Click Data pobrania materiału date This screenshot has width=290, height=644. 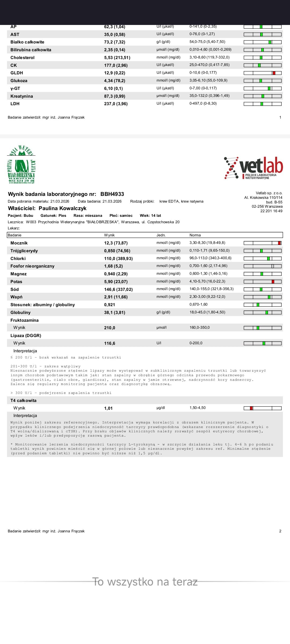click(38, 201)
